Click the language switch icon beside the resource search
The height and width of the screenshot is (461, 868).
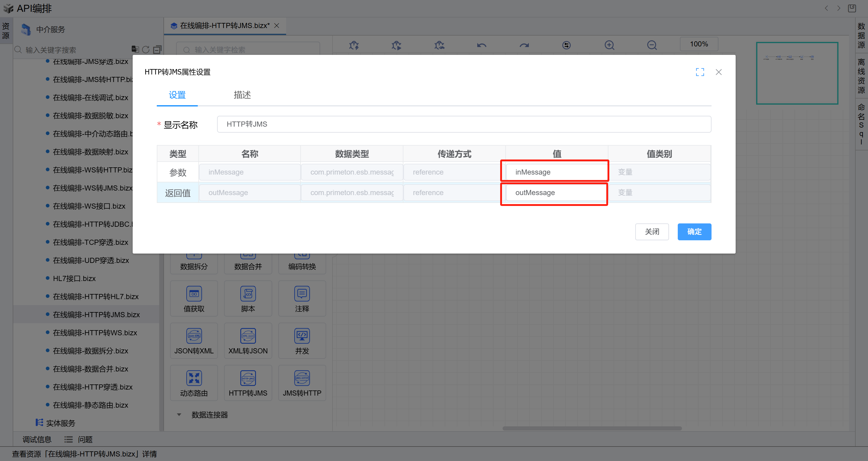(135, 49)
